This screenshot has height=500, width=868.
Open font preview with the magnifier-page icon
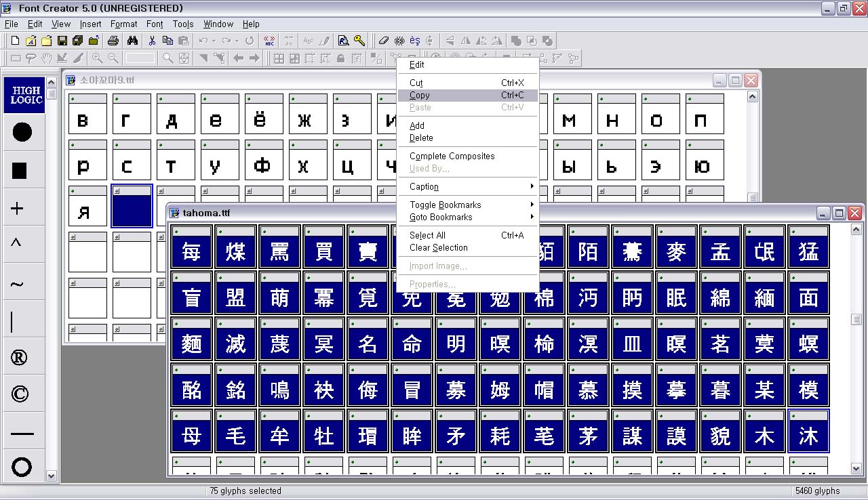click(x=344, y=41)
